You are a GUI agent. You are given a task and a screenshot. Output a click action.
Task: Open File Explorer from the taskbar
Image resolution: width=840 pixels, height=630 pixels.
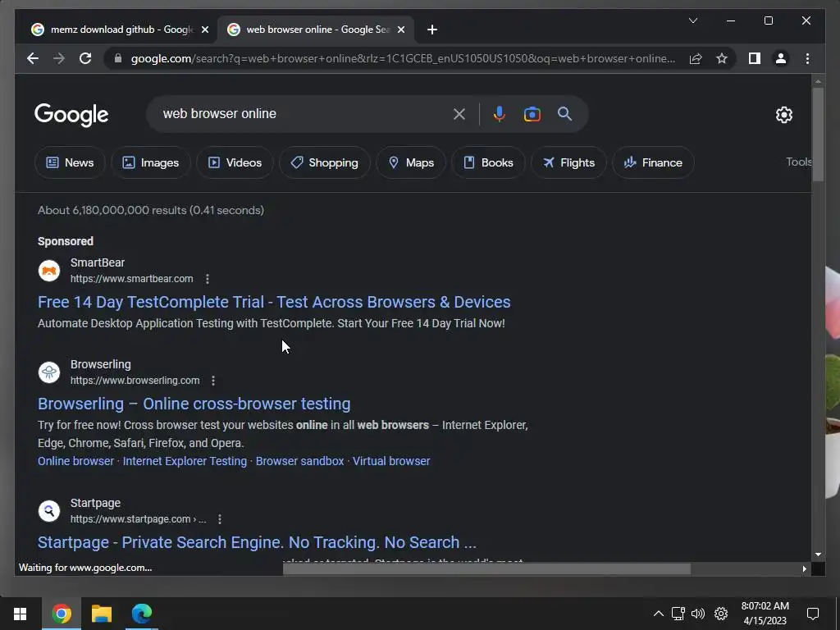tap(101, 614)
